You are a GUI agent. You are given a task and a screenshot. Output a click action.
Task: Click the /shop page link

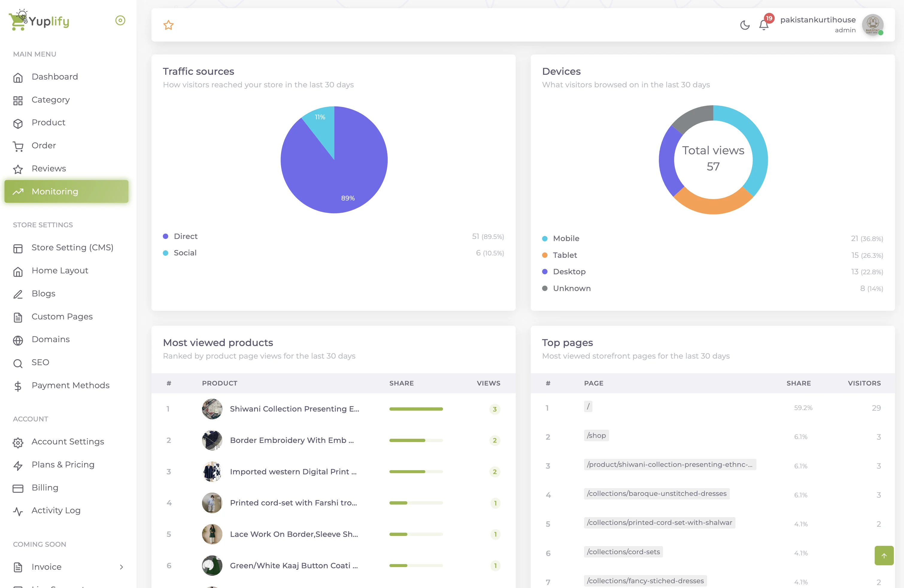(x=596, y=435)
